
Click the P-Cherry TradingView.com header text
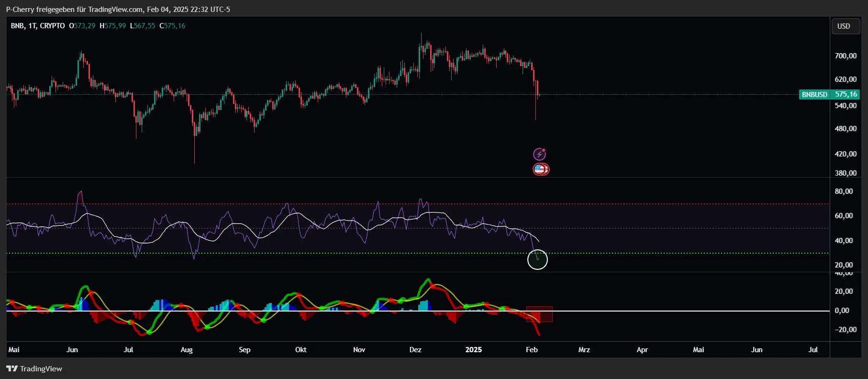[x=118, y=9]
